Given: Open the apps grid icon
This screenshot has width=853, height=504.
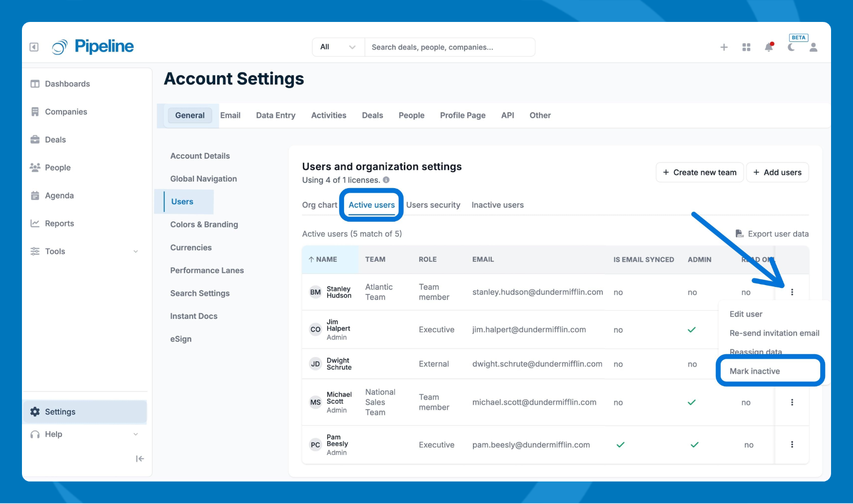Looking at the screenshot, I should pos(746,47).
